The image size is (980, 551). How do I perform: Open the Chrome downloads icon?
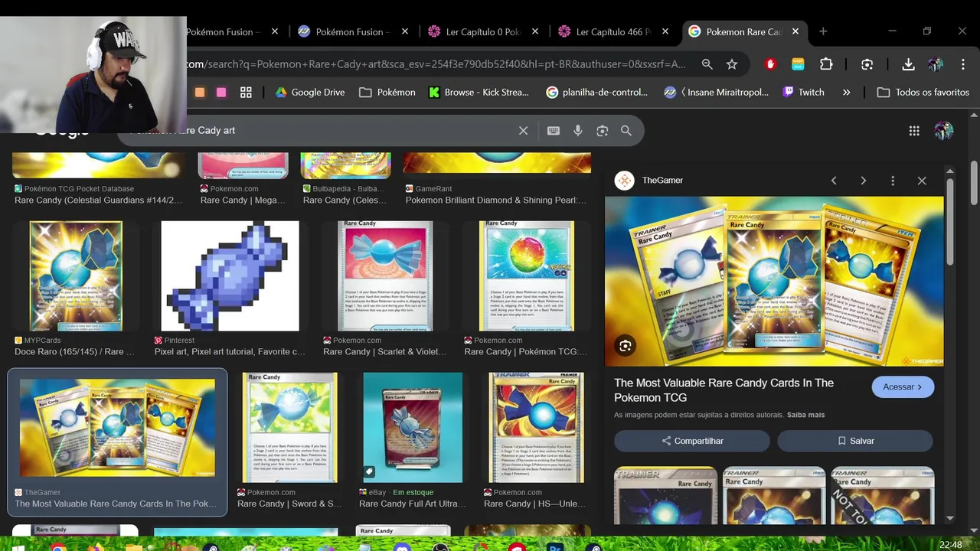pyautogui.click(x=908, y=64)
